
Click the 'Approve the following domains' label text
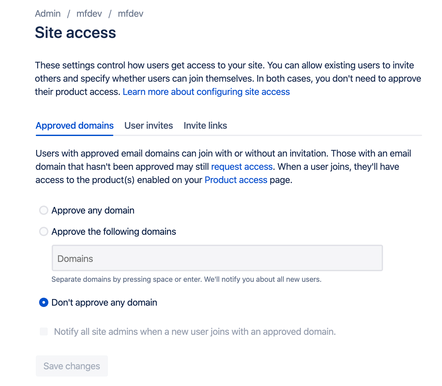pyautogui.click(x=114, y=232)
